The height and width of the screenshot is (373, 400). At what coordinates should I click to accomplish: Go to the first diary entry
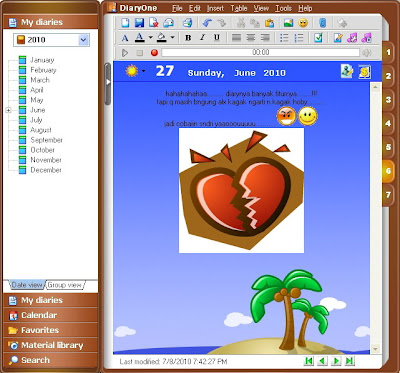(x=309, y=361)
